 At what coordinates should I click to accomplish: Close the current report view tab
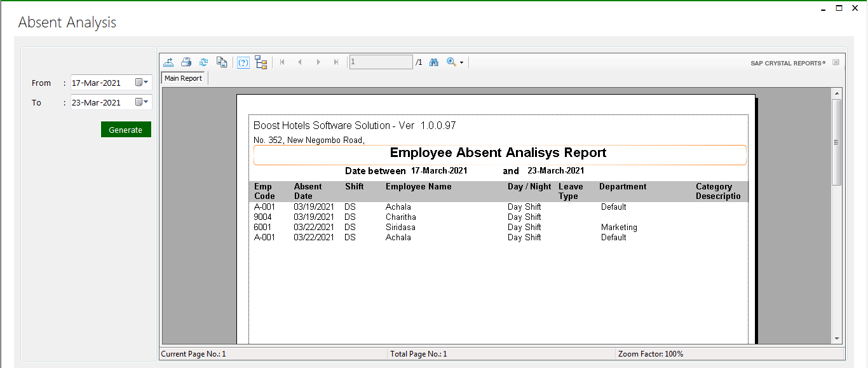pos(836,62)
